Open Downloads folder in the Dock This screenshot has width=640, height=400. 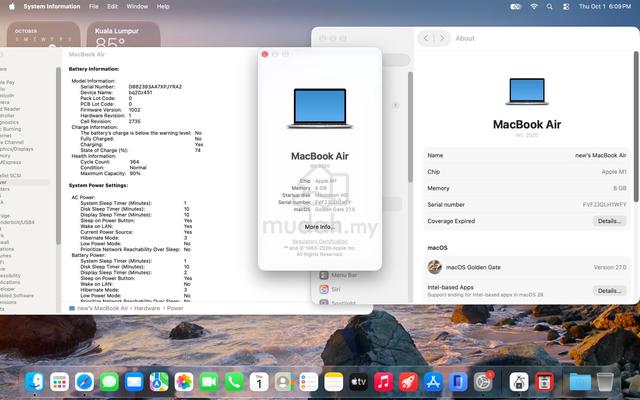pos(580,382)
